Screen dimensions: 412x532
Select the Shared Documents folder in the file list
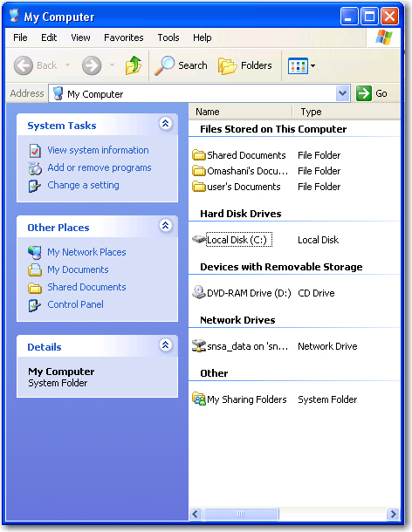click(239, 155)
